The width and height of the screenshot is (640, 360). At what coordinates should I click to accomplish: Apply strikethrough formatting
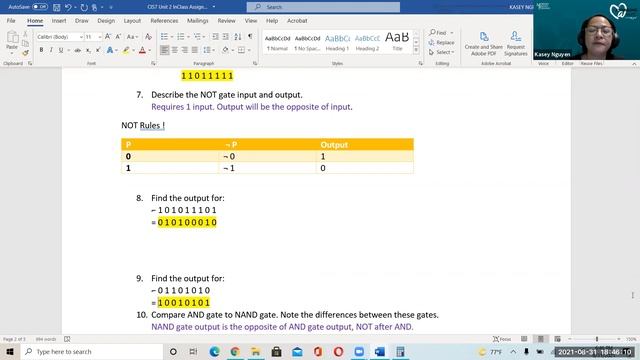pos(77,50)
